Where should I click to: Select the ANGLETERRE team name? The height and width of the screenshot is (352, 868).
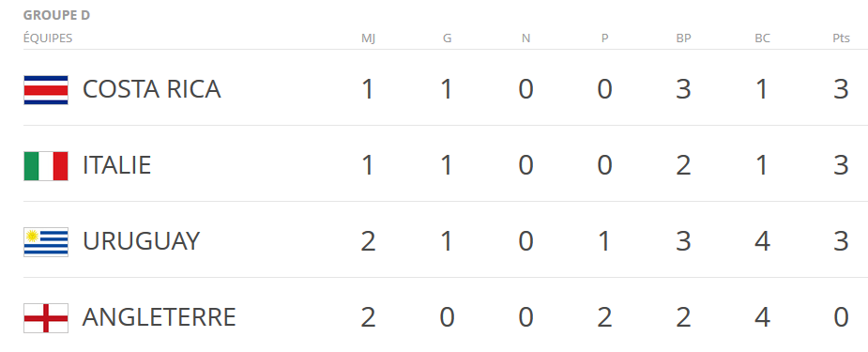point(160,317)
